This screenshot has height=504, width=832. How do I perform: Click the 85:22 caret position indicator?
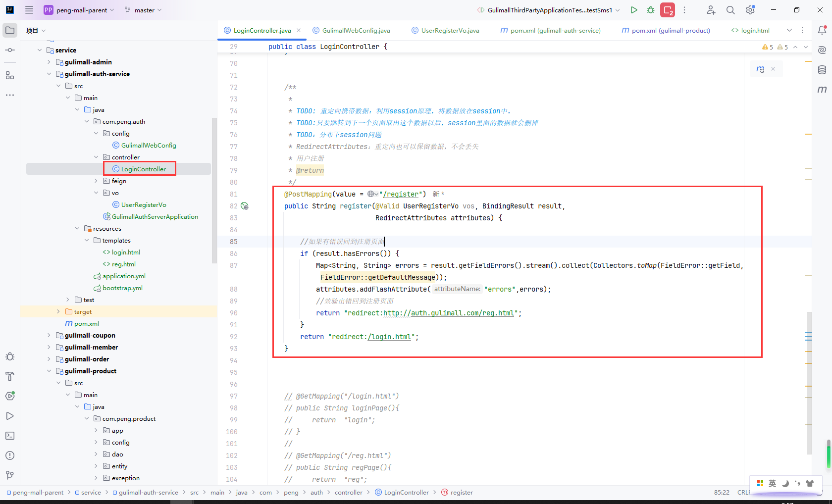(722, 492)
